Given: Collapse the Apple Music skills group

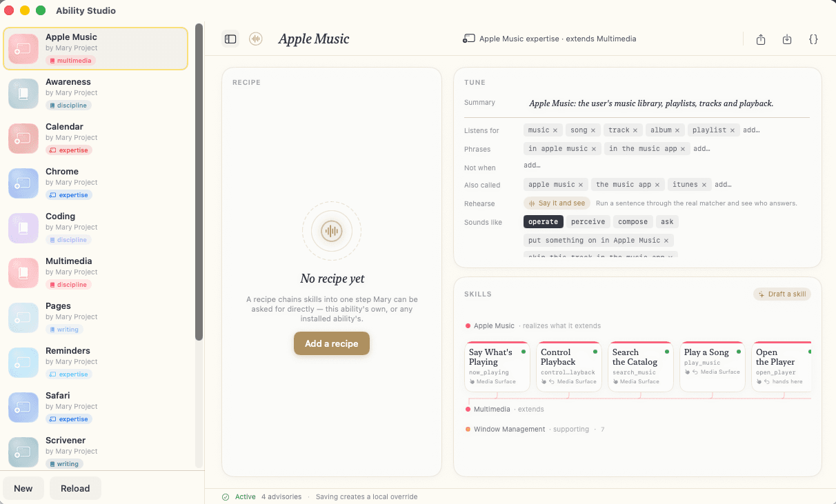Looking at the screenshot, I should click(533, 326).
